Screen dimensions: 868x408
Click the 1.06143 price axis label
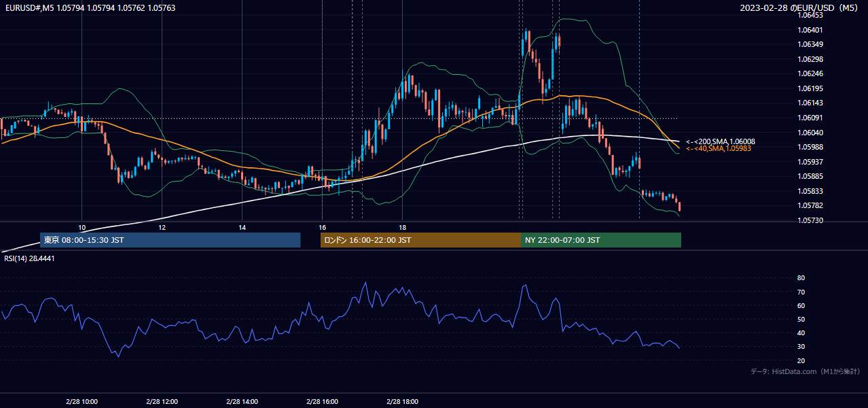(810, 103)
